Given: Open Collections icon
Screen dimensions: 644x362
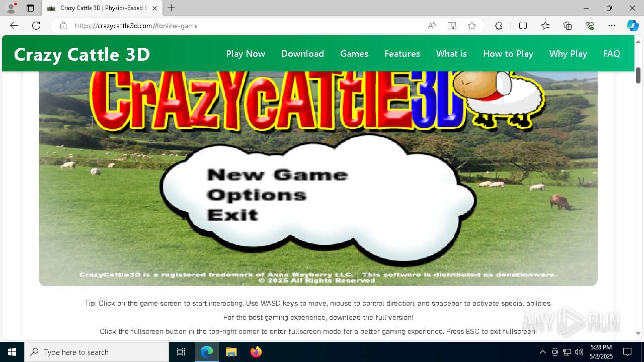Looking at the screenshot, I should [568, 26].
